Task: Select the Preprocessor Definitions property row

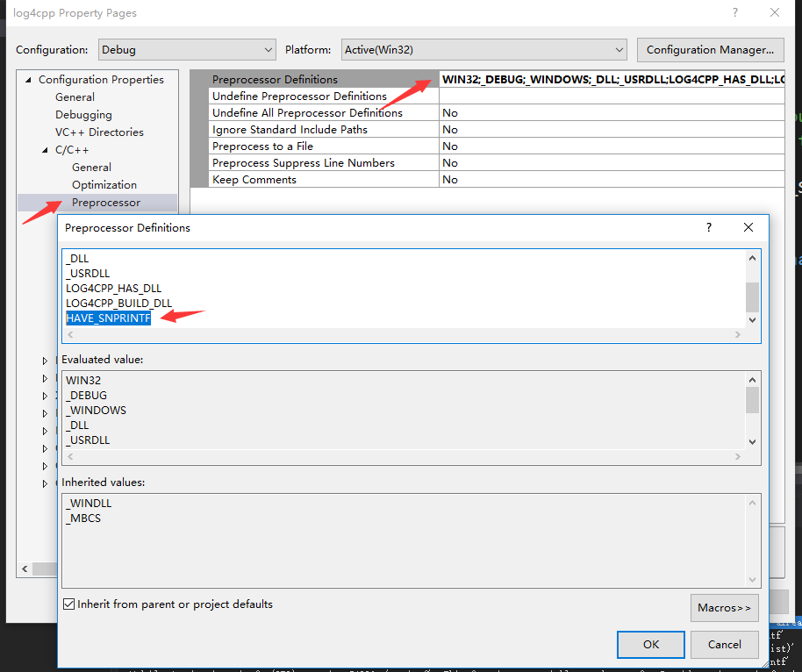Action: pos(324,79)
